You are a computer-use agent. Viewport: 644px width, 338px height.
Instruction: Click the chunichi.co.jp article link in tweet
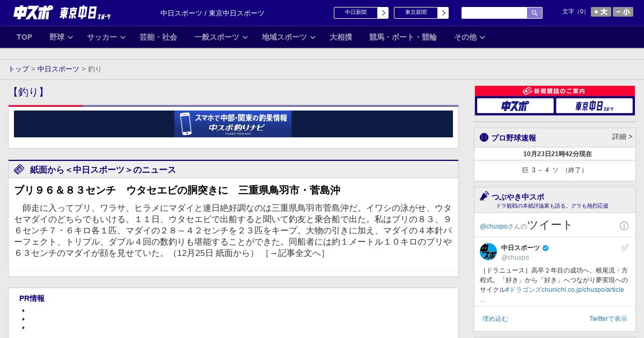pos(582,290)
